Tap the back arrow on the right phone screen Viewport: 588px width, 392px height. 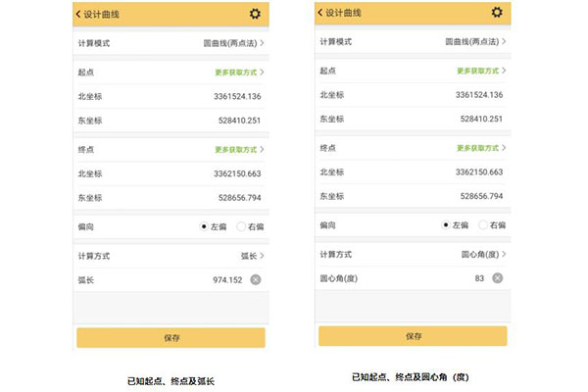tap(321, 13)
